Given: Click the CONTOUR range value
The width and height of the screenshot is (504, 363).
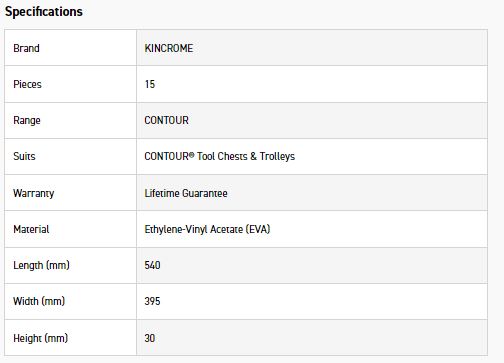Looking at the screenshot, I should pyautogui.click(x=166, y=120).
